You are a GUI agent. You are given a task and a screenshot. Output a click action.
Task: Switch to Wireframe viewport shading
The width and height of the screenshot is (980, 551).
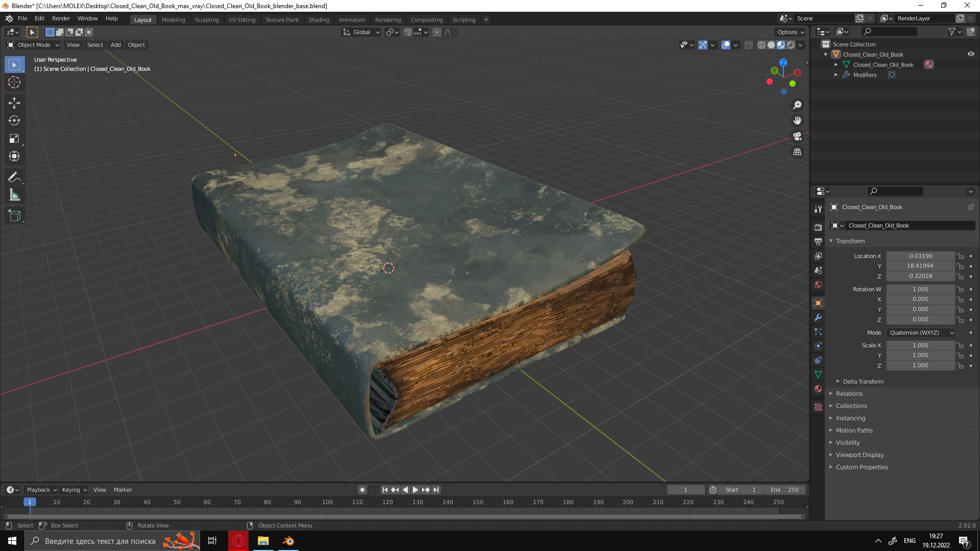[762, 45]
